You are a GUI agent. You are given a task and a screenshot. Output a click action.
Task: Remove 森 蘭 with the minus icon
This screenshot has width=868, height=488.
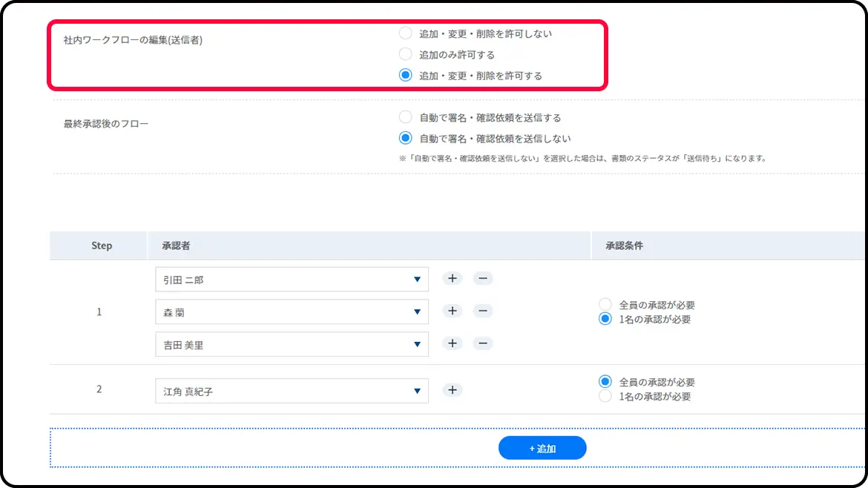pyautogui.click(x=482, y=311)
